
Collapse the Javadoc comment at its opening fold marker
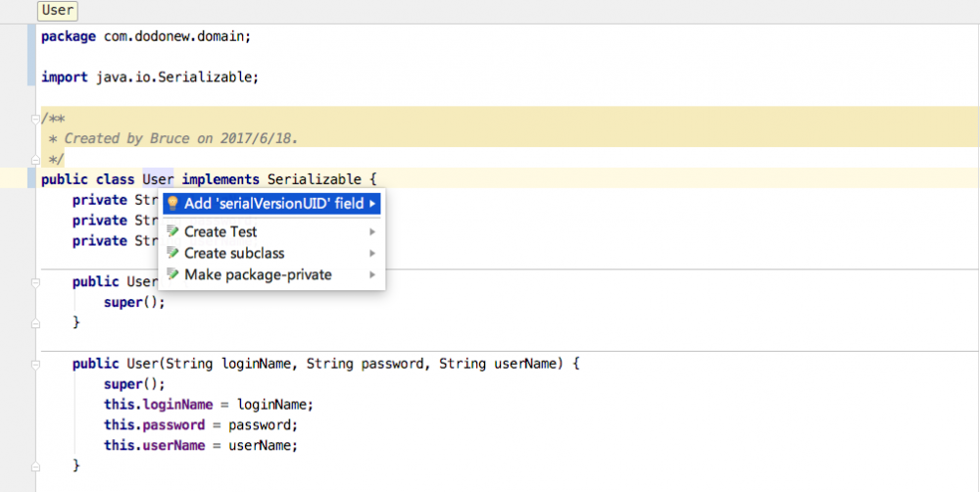click(35, 119)
